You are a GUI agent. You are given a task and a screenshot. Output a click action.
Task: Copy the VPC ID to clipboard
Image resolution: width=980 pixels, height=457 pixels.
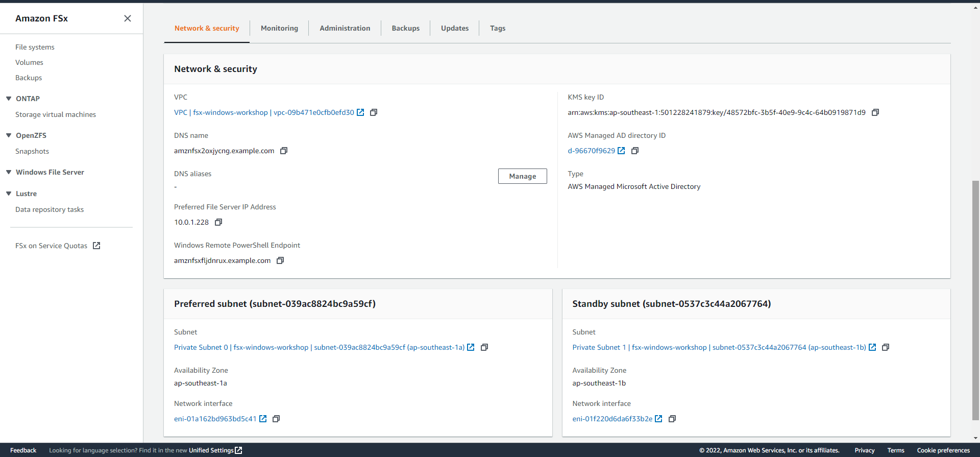tap(374, 112)
